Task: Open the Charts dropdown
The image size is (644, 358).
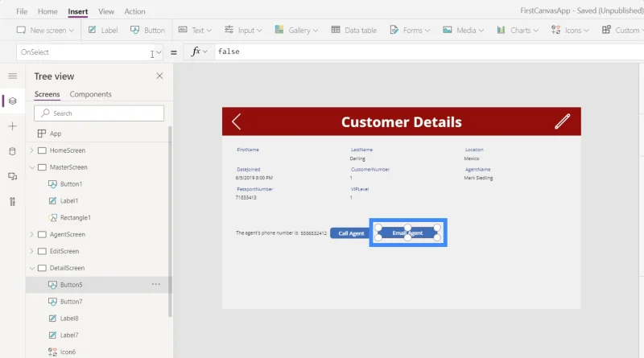Action: pyautogui.click(x=518, y=30)
